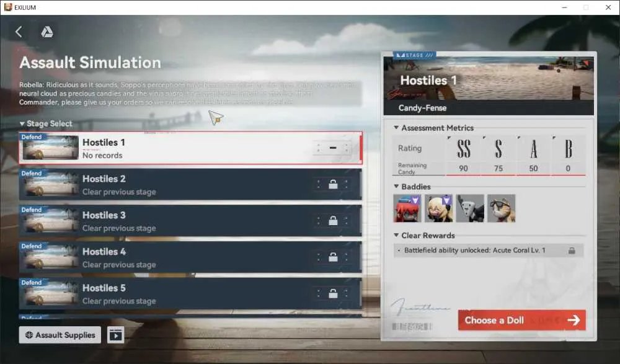Viewport: 620px width, 364px height.
Task: Click the red-haired baddie portrait
Action: [x=407, y=208]
